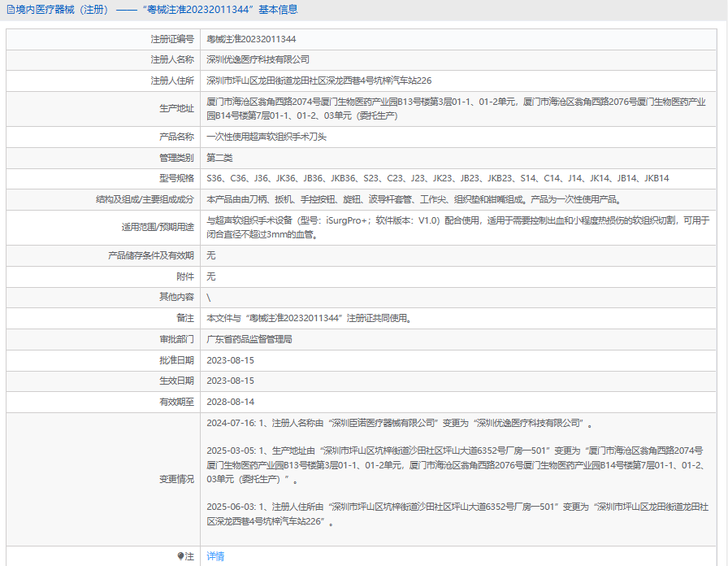The image size is (728, 566).
Task: Select the remark text 本文件与…注册证共同使用
Action: point(310,318)
